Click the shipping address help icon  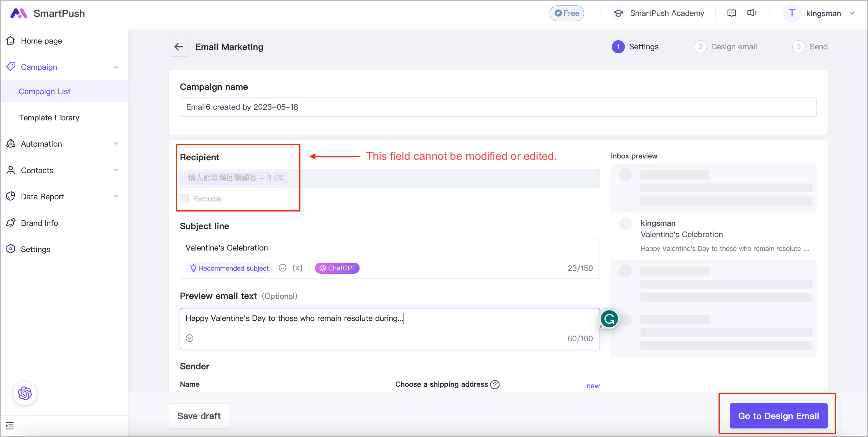pos(495,384)
